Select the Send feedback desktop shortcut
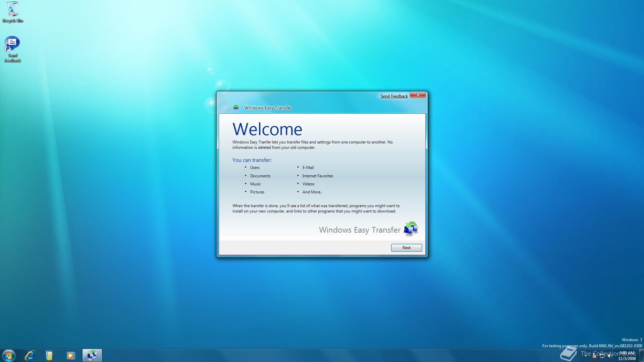Image resolution: width=644 pixels, height=362 pixels. click(12, 49)
